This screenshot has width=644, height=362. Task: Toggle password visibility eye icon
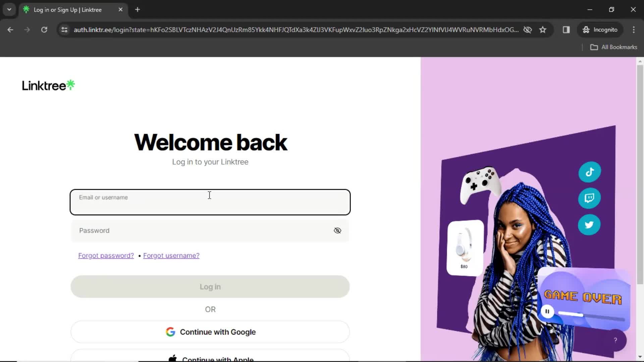[x=338, y=230]
